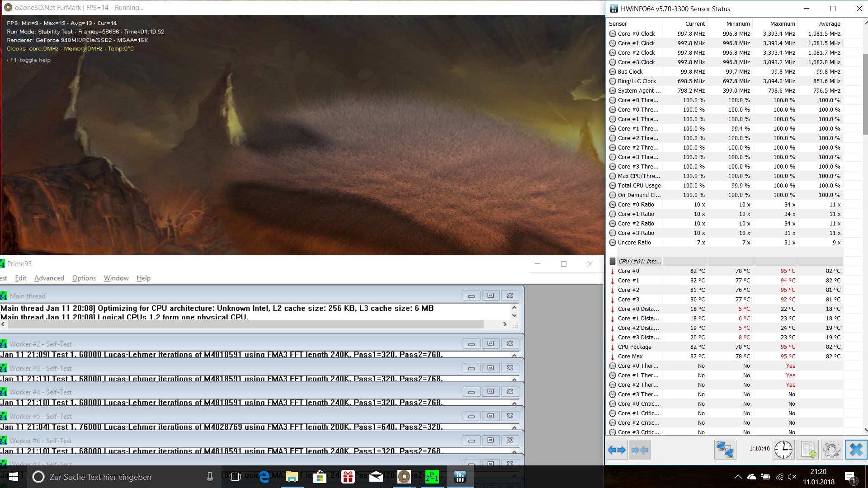The image size is (868, 488).
Task: Show hidden system tray icons chevron
Action: pyautogui.click(x=738, y=477)
